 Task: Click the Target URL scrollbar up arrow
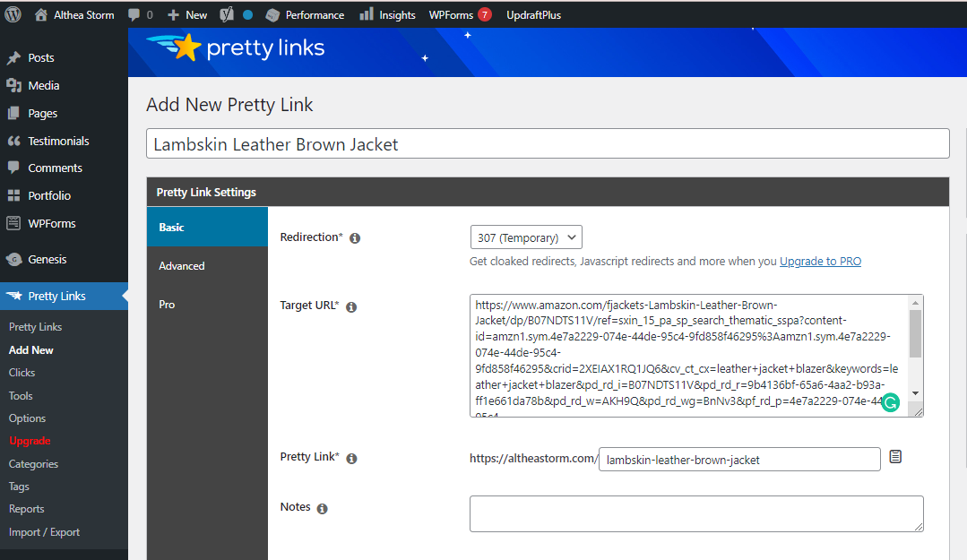point(915,302)
